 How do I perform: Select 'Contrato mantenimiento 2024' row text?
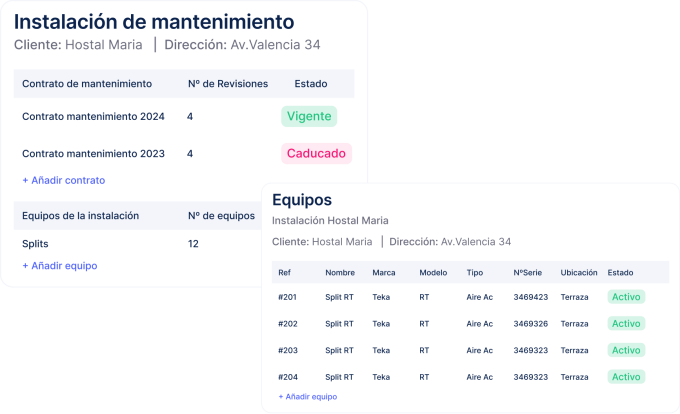[x=93, y=117]
